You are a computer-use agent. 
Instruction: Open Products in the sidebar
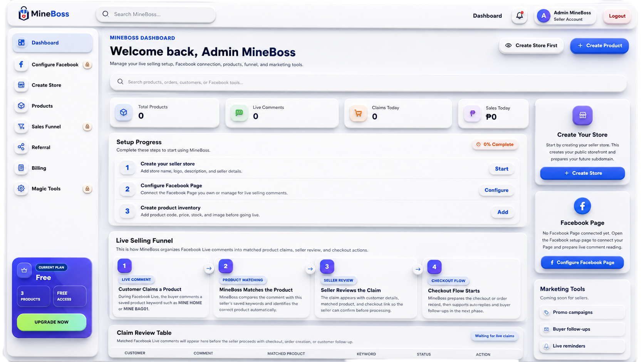point(53,106)
